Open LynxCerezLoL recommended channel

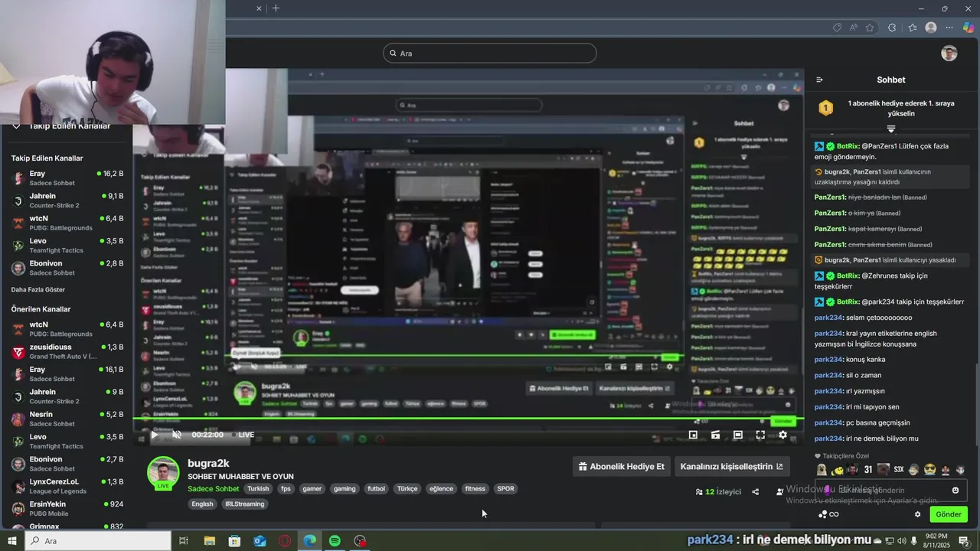coord(67,486)
